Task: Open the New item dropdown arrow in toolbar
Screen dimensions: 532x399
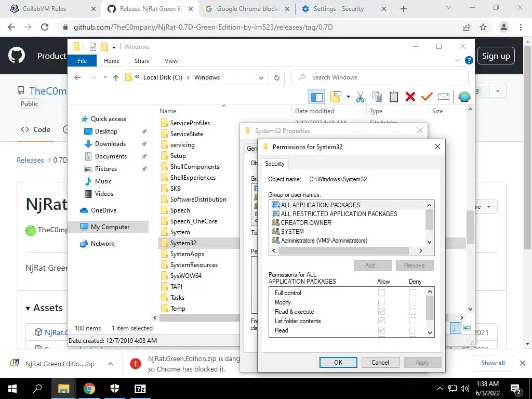Action: [348, 97]
